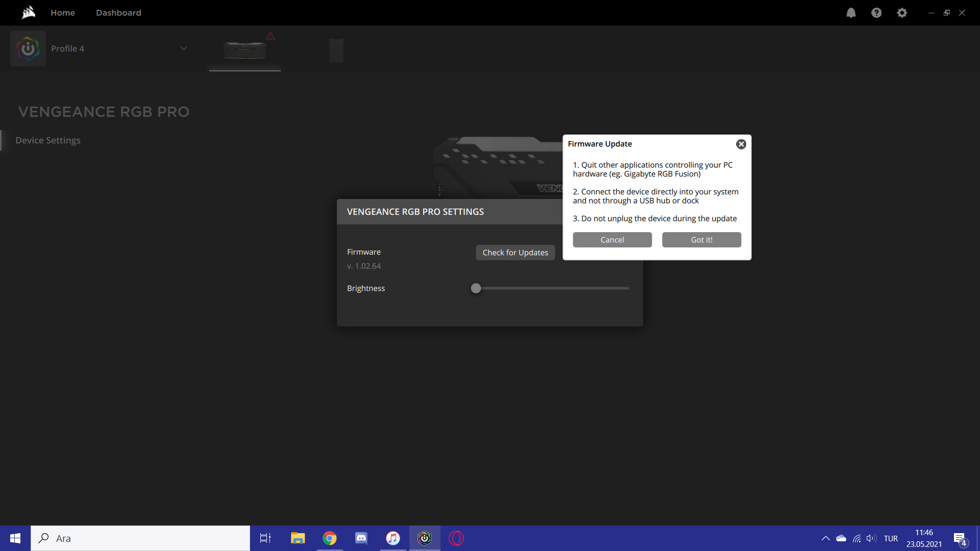The width and height of the screenshot is (980, 551).
Task: Open the notifications bell
Action: tap(851, 13)
